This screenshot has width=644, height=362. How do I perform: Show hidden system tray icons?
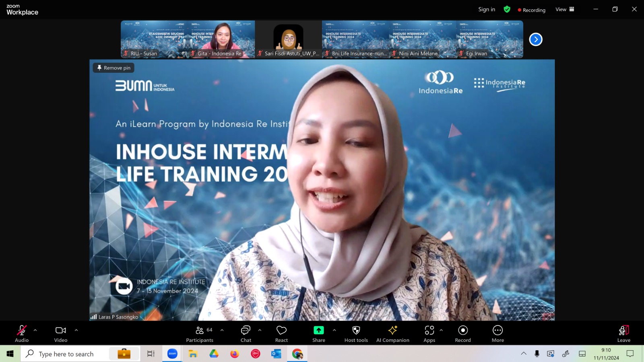coord(524,354)
